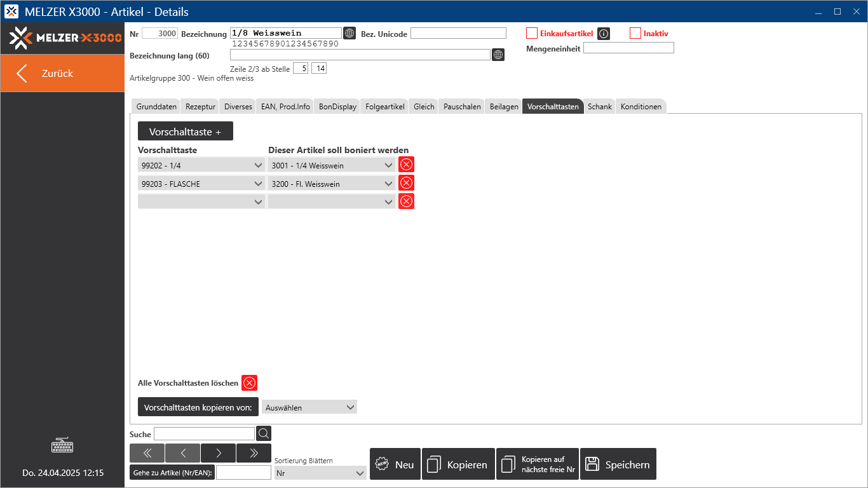Go to the previous article
Image resolution: width=868 pixels, height=488 pixels.
coord(182,453)
